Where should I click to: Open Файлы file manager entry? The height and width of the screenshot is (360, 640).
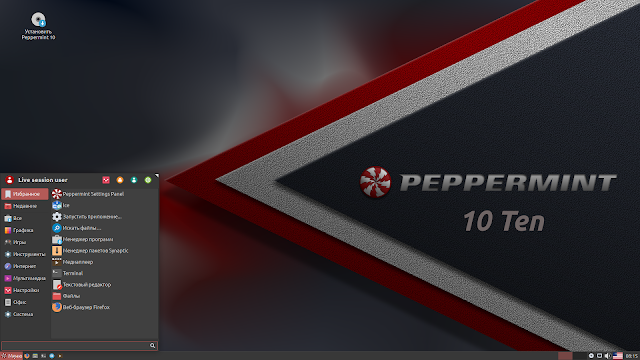coord(104,296)
